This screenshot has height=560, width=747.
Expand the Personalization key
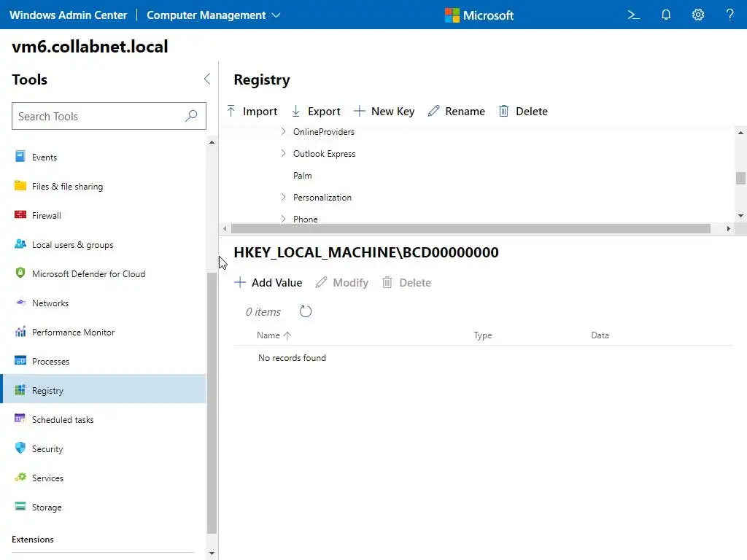point(284,197)
